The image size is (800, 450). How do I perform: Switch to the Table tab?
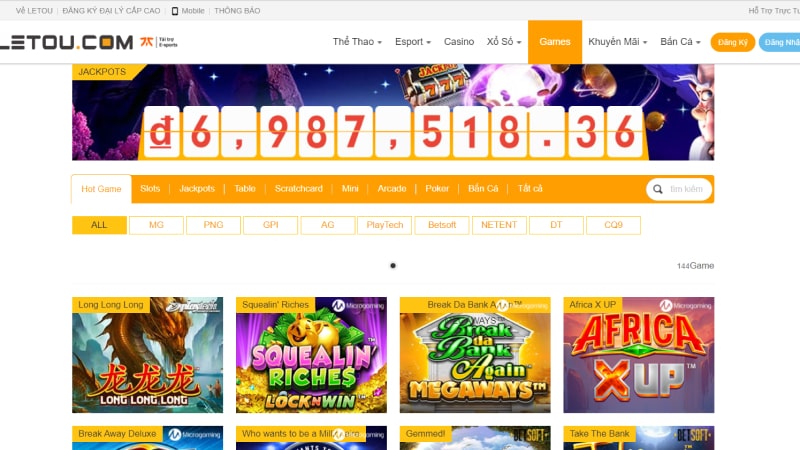245,189
